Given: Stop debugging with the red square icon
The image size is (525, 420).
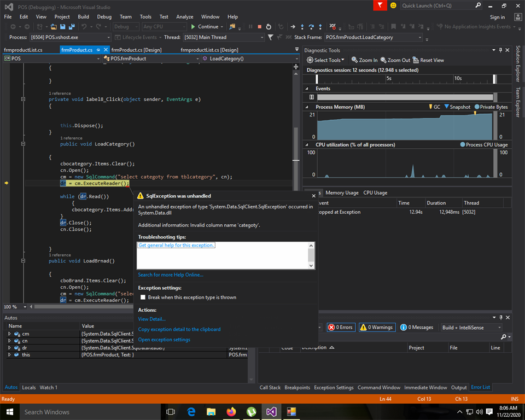Looking at the screenshot, I should [259, 26].
